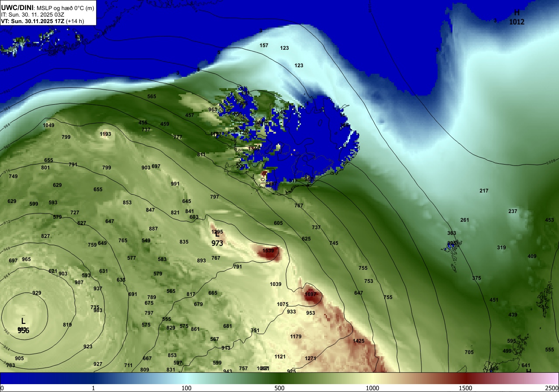Click the 0 label on the color scale
Image resolution: width=559 pixels, height=392 pixels.
(x=2, y=388)
